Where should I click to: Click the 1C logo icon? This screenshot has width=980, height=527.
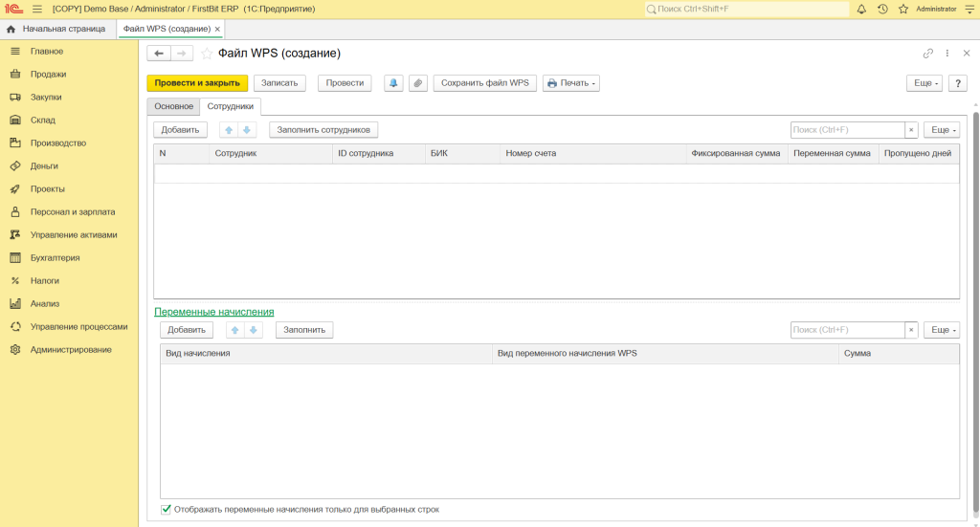click(x=13, y=9)
